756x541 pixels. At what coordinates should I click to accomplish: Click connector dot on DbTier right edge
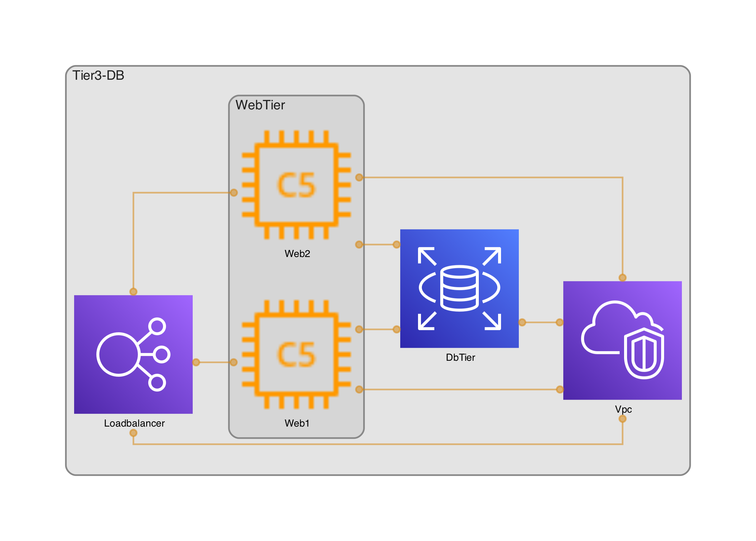tap(522, 322)
